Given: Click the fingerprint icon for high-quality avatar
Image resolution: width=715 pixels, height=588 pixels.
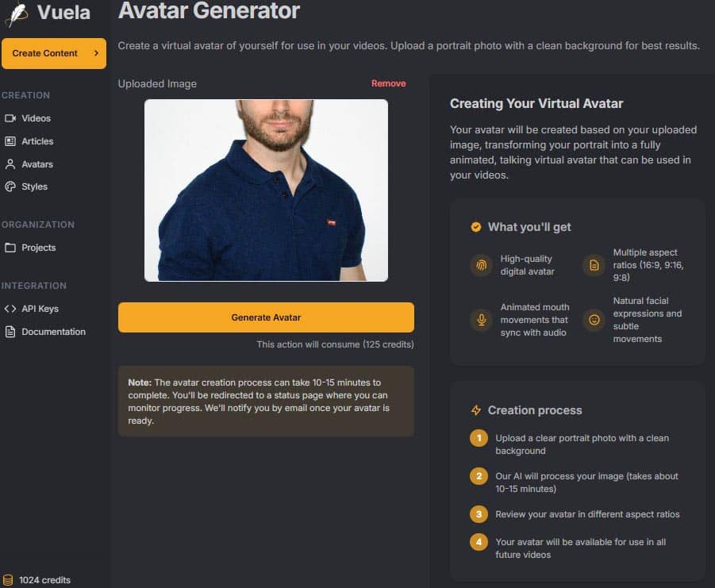Looking at the screenshot, I should [x=480, y=265].
